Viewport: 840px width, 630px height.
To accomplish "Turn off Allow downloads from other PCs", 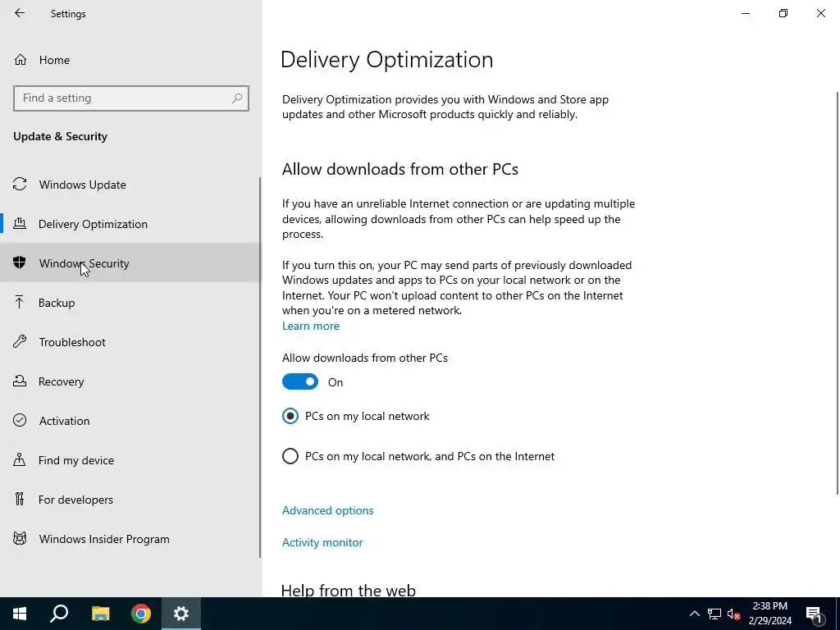I will (x=300, y=382).
